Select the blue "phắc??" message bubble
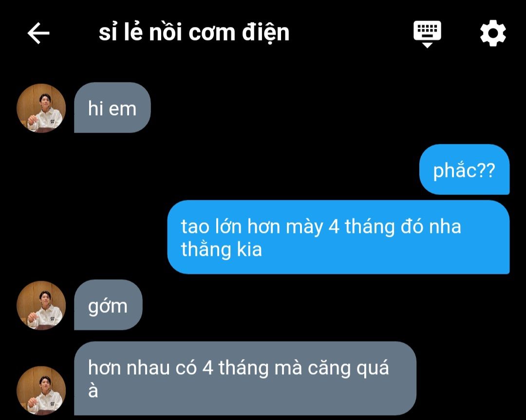Screen dimensions: 526x420 [464, 169]
